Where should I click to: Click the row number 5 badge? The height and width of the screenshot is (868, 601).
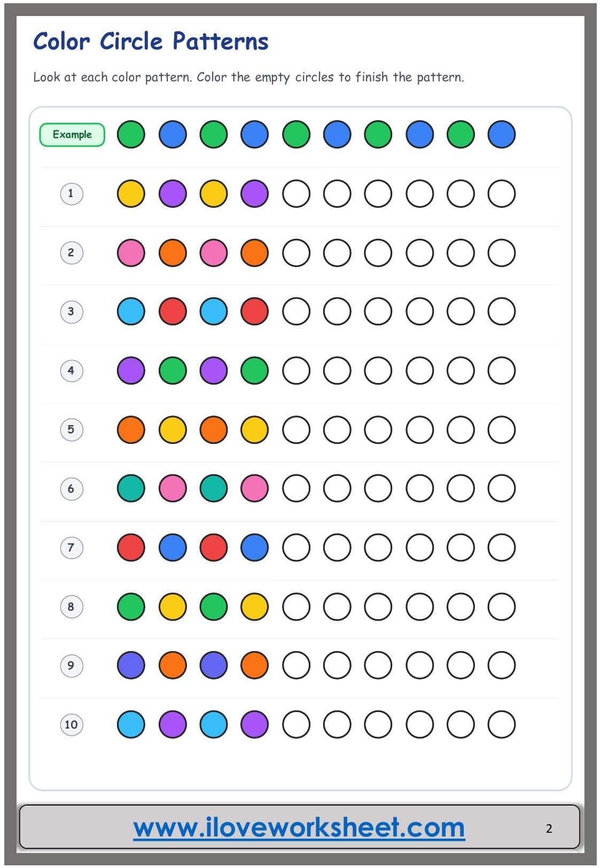[71, 429]
